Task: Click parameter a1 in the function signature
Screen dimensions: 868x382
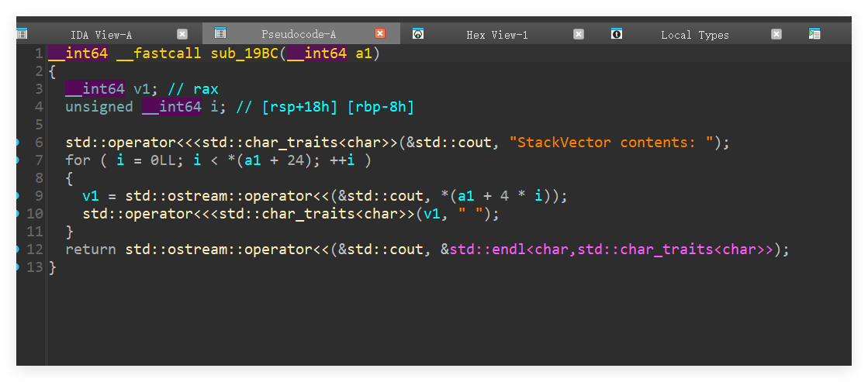Action: [x=364, y=53]
